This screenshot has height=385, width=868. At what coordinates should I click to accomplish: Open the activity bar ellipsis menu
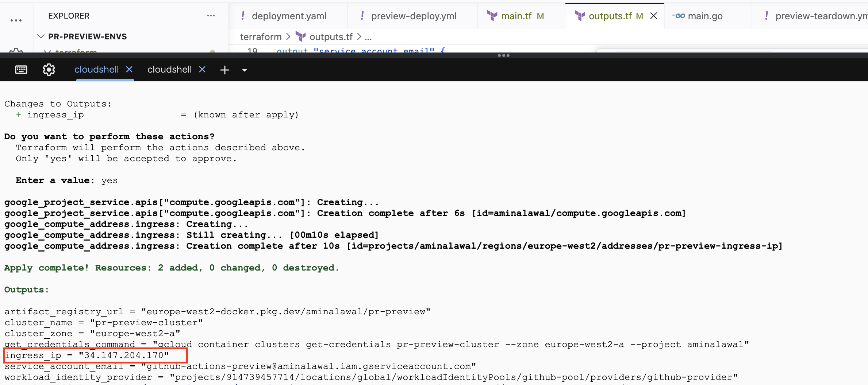click(x=16, y=20)
